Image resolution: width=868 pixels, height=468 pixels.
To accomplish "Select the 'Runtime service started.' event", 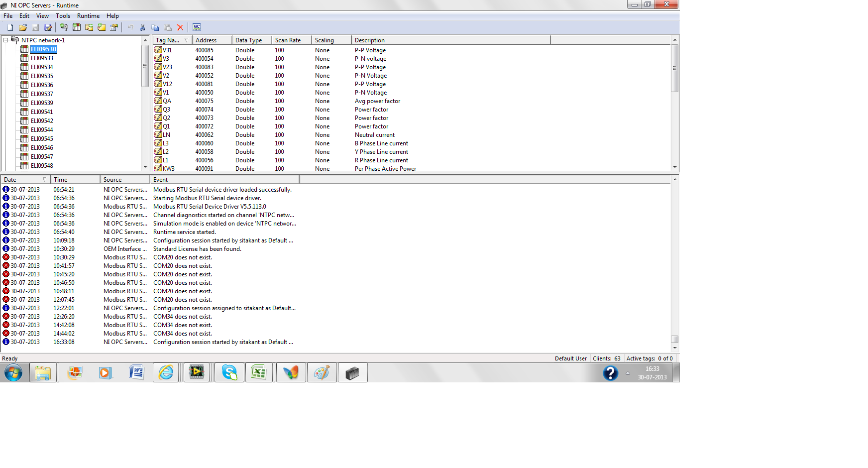I will click(185, 232).
